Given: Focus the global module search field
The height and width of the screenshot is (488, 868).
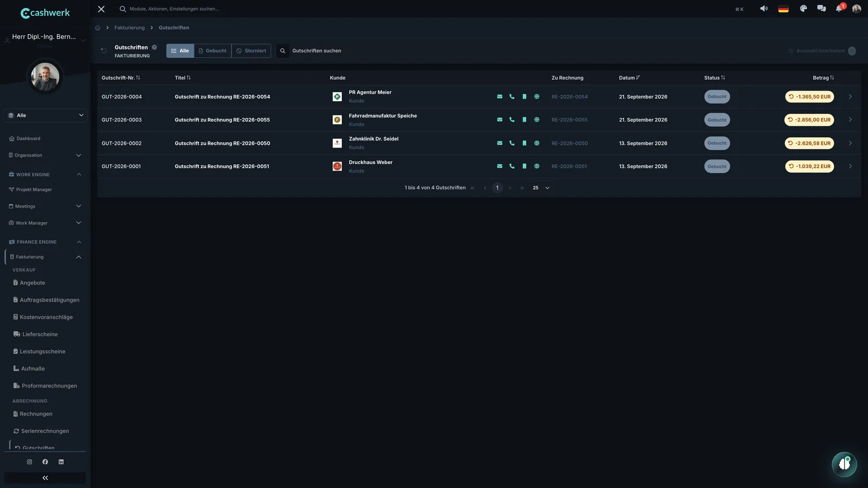Looking at the screenshot, I should [174, 9].
